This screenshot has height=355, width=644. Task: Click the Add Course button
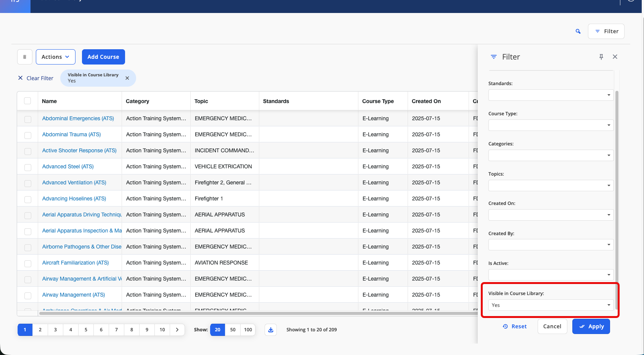103,57
